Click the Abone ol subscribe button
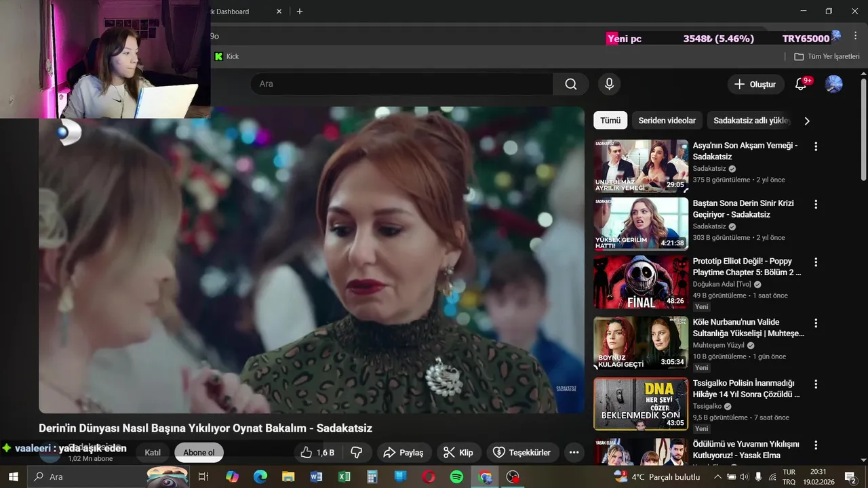 pyautogui.click(x=199, y=453)
